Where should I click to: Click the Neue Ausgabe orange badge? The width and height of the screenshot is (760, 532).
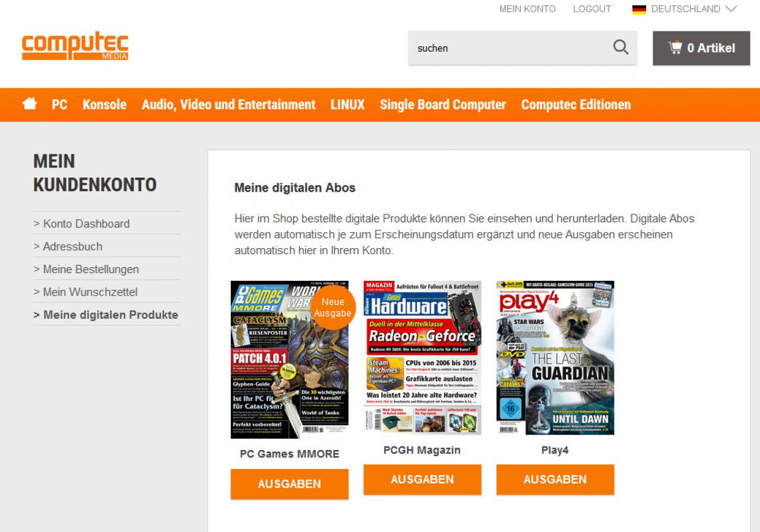pos(332,308)
